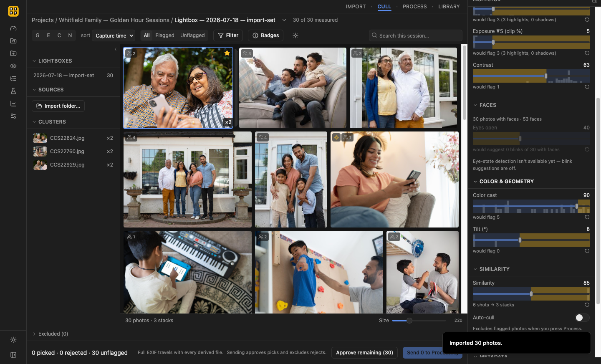Viewport: 601px width, 364px height.
Task: Open the dashboard gauge icon in sidebar
Action: pos(13,28)
